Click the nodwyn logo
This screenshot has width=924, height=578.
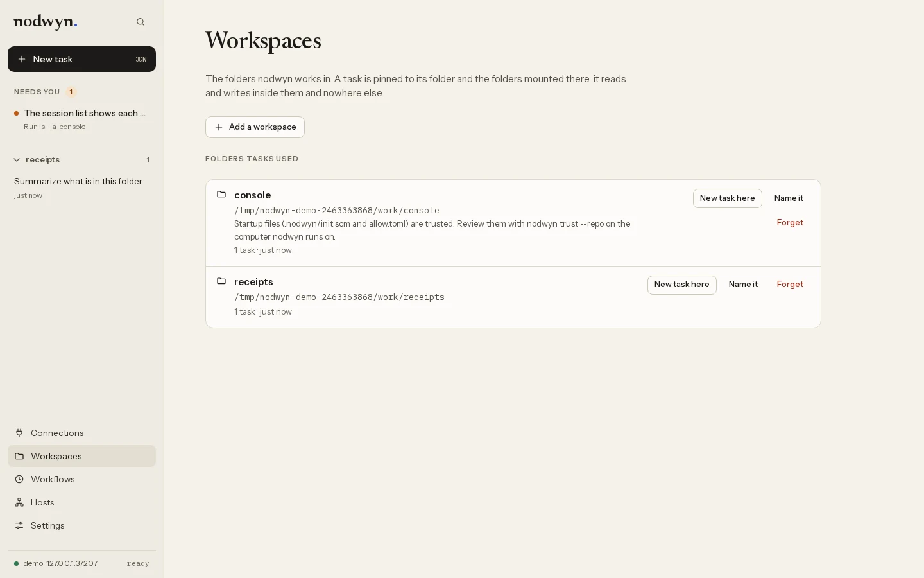(x=46, y=22)
